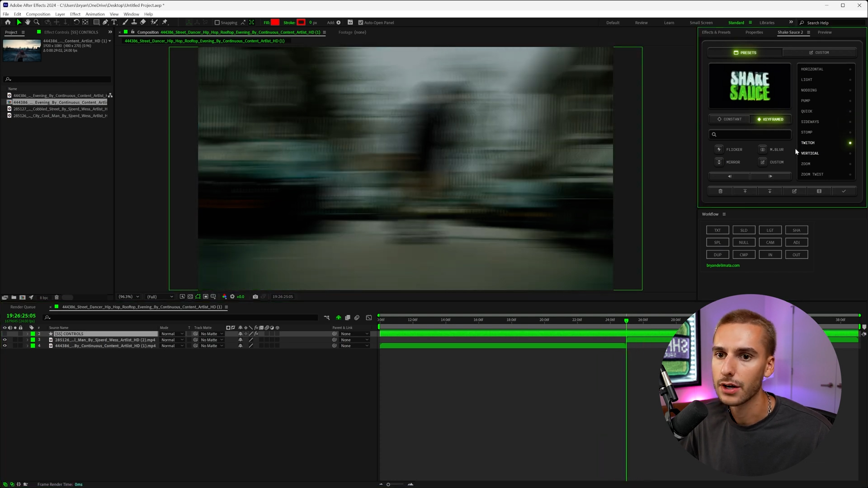Image resolution: width=868 pixels, height=488 pixels.
Task: Uncheck the Auto-Open Panel checkbox
Action: (x=360, y=23)
